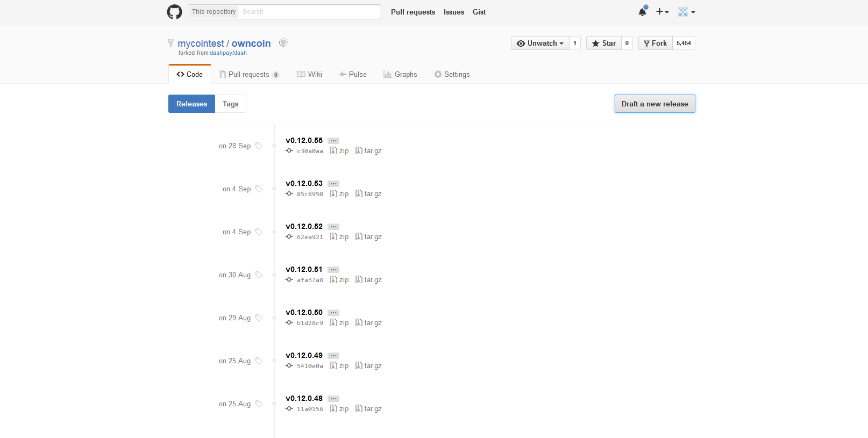868x438 pixels.
Task: Open the v0.12.0.55 tag
Action: point(304,140)
